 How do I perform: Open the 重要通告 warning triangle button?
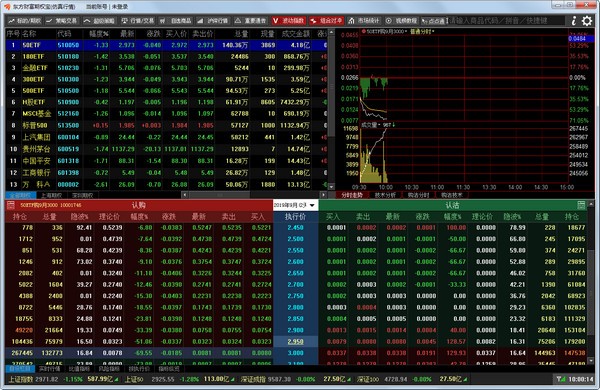pos(250,21)
